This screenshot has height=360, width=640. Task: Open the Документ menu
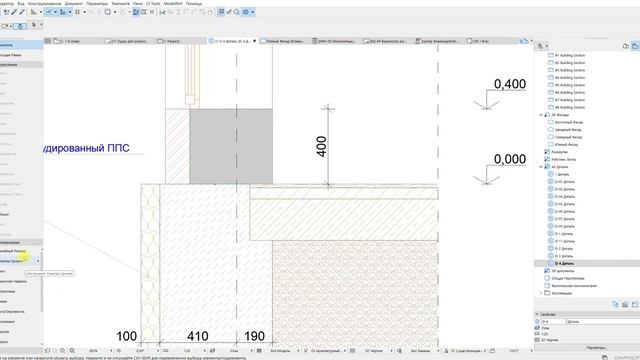pyautogui.click(x=73, y=3)
